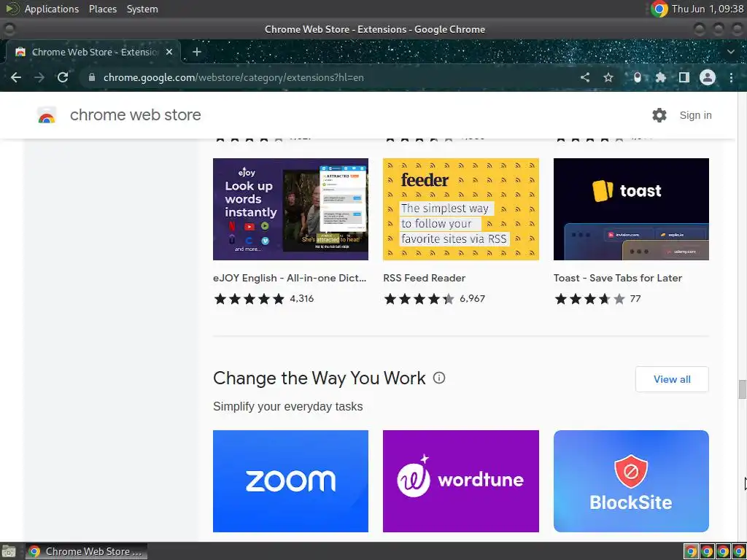Open the Zoom extension card
This screenshot has width=747, height=560.
(x=290, y=481)
